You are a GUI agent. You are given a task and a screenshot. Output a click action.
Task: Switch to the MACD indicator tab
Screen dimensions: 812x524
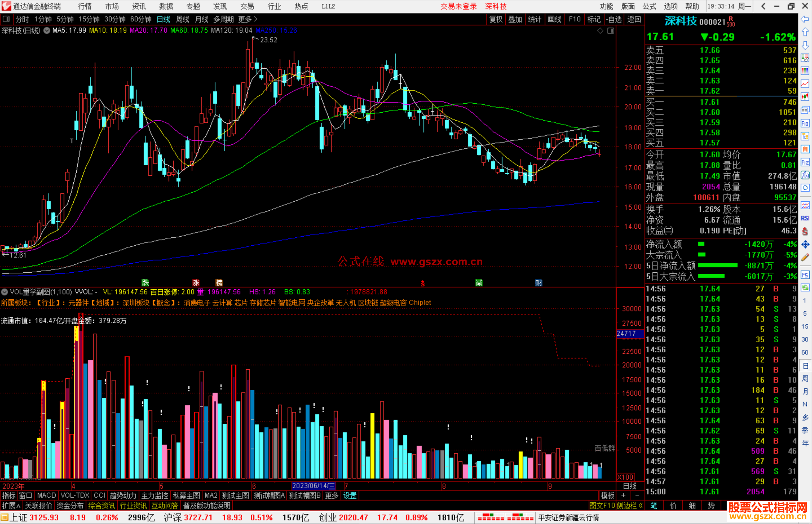tap(46, 495)
